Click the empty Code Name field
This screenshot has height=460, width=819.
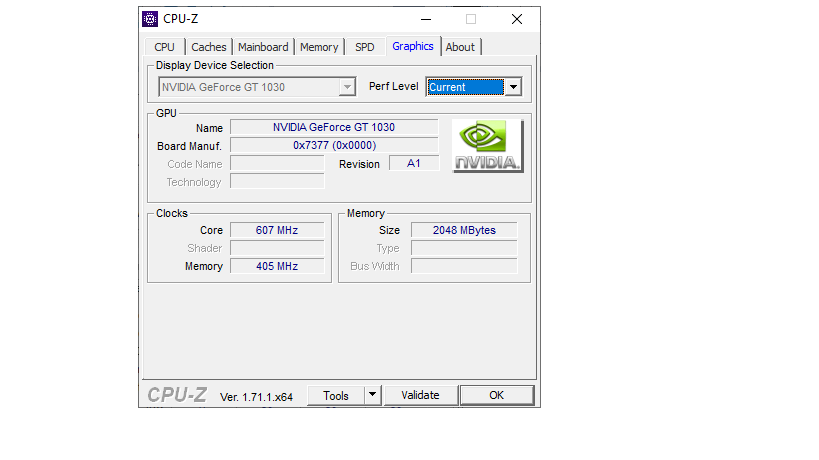coord(277,163)
